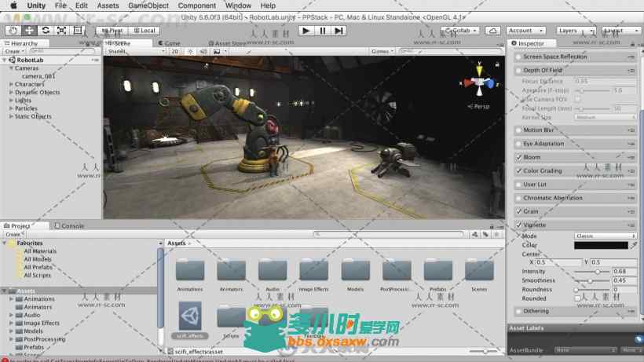Toggle Pivot handle position button

click(x=112, y=31)
